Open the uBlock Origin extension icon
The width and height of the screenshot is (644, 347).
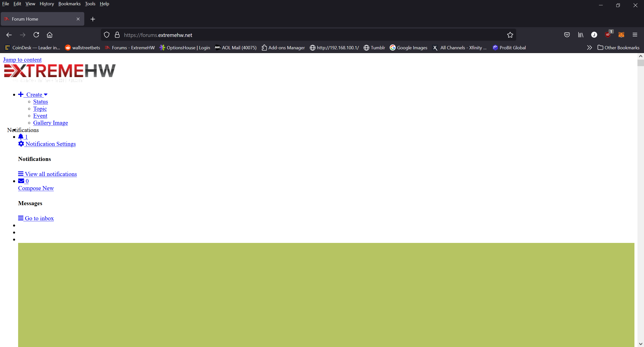pos(608,34)
